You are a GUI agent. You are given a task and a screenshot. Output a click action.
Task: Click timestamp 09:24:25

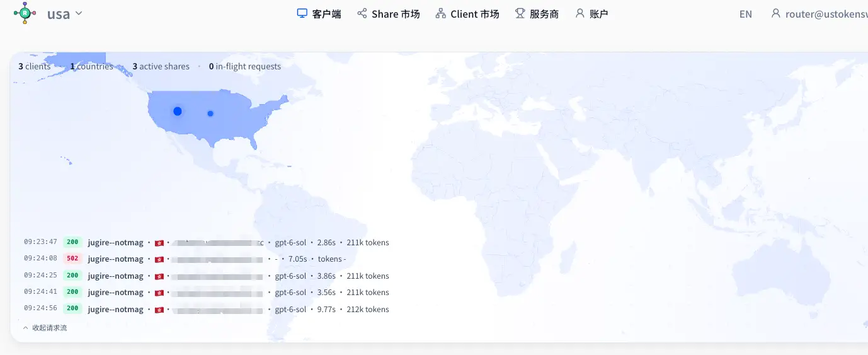[41, 276]
